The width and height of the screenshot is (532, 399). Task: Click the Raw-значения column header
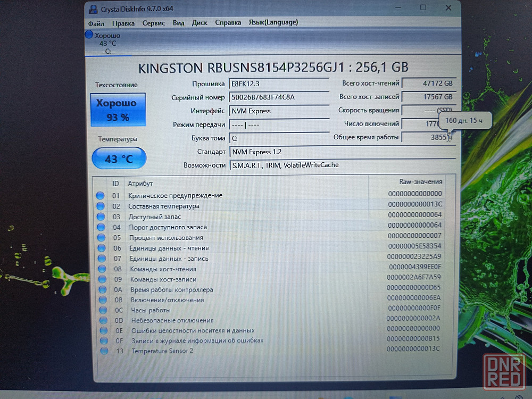tap(420, 181)
